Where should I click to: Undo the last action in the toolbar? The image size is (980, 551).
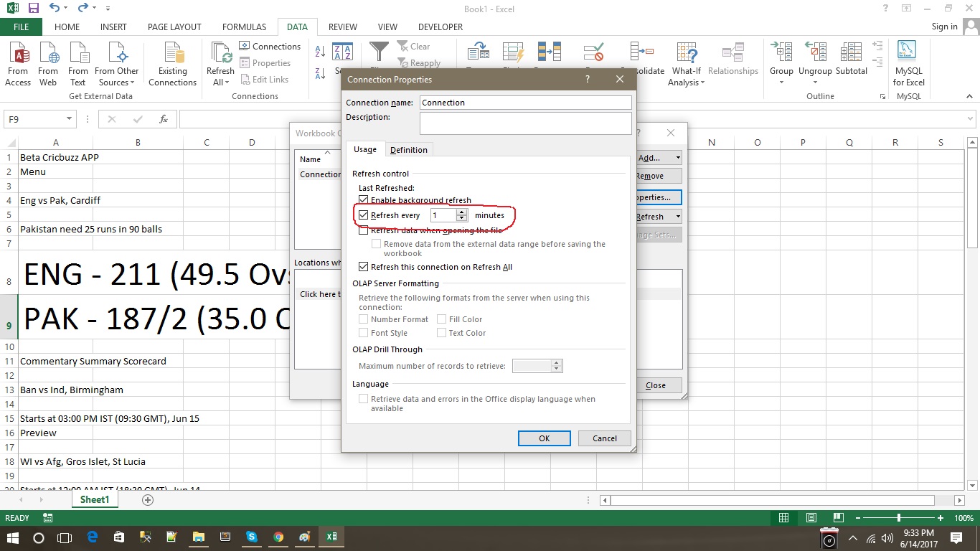[x=55, y=8]
